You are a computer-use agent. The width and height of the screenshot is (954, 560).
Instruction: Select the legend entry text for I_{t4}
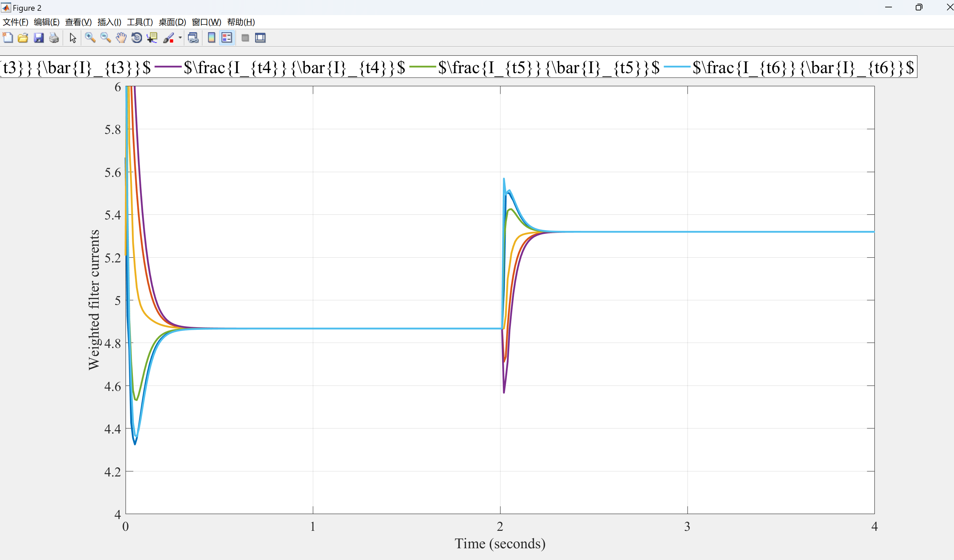294,67
